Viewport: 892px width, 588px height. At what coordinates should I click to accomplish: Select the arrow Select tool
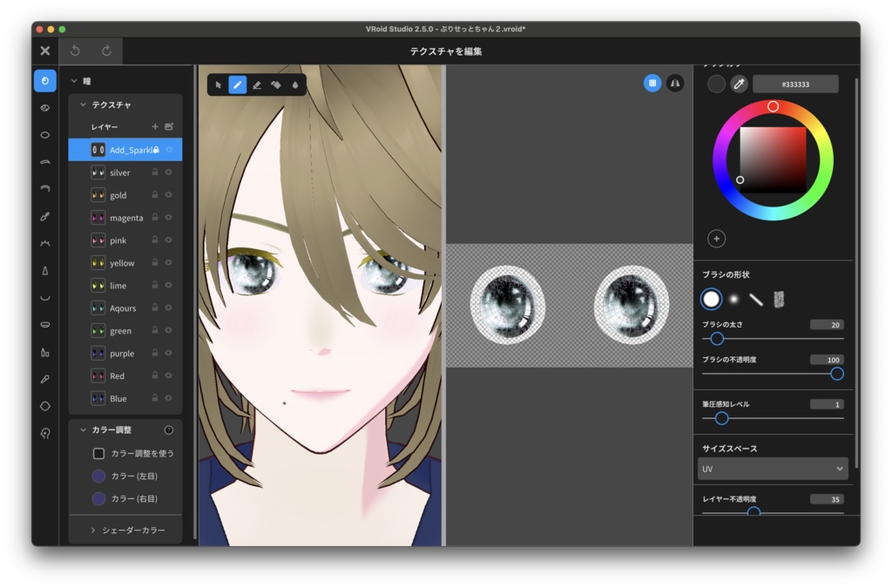[220, 85]
